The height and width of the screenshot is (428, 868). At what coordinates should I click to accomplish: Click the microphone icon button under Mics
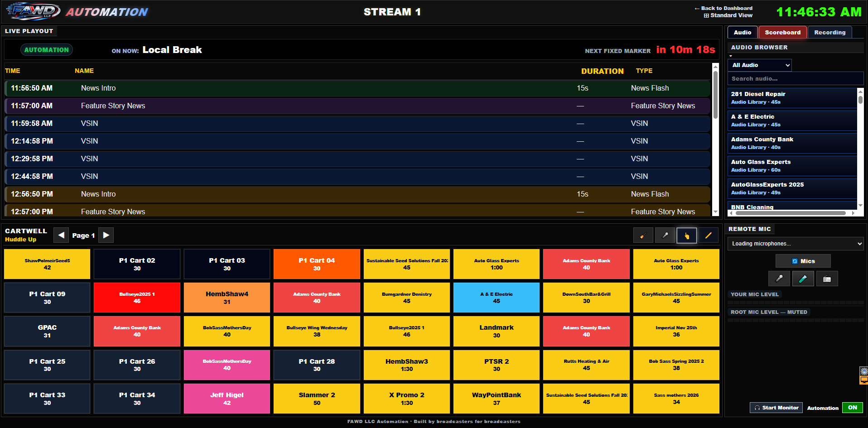pos(779,279)
